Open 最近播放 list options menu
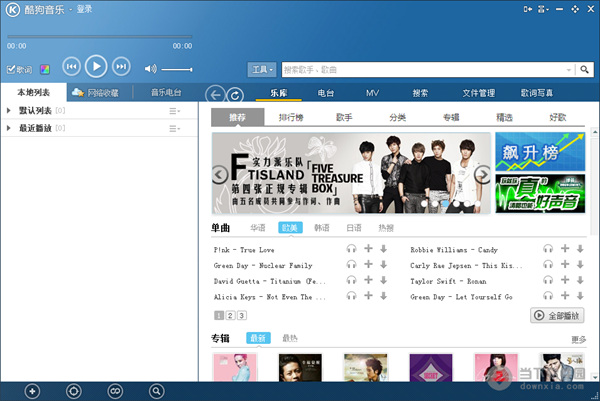 (x=174, y=129)
